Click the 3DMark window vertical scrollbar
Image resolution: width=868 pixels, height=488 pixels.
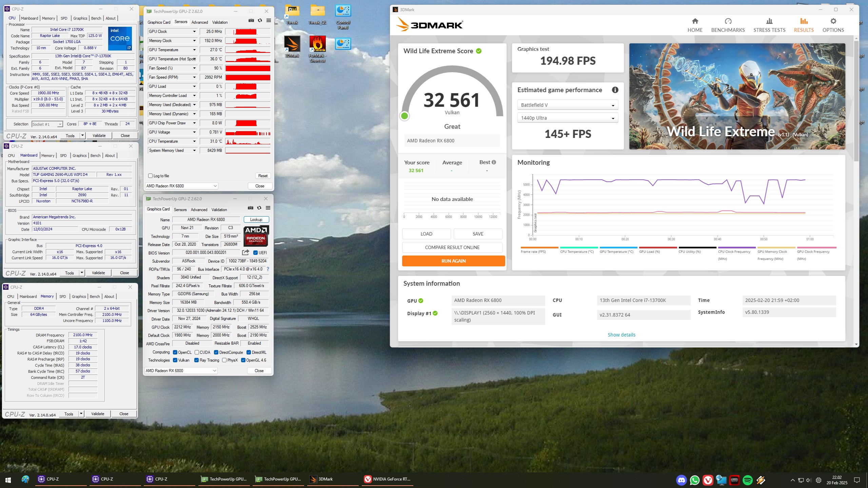(856, 102)
